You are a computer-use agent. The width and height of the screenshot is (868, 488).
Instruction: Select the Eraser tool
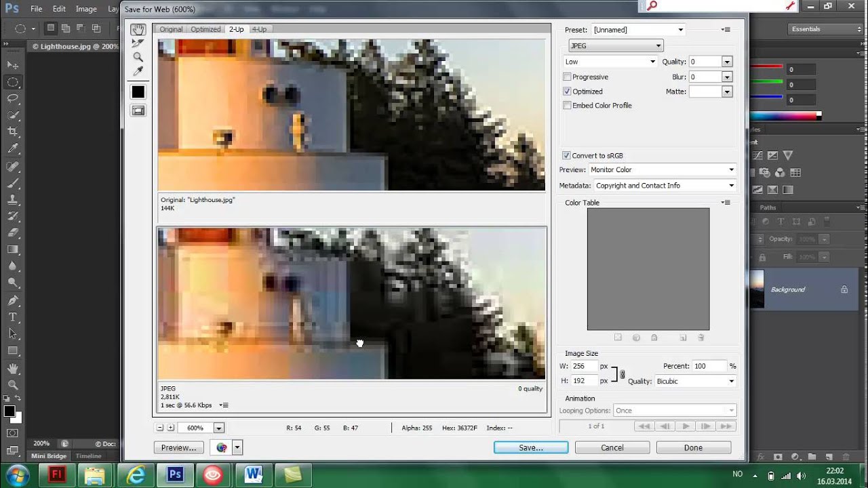click(x=13, y=233)
